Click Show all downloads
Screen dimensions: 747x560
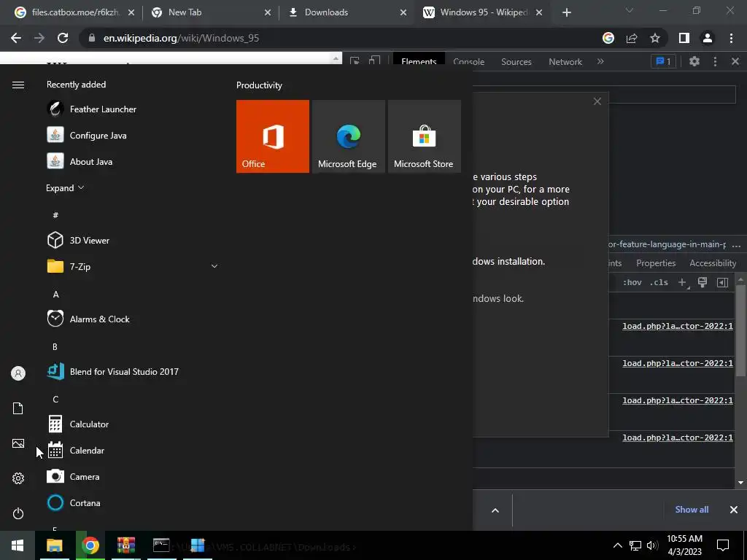(x=692, y=510)
